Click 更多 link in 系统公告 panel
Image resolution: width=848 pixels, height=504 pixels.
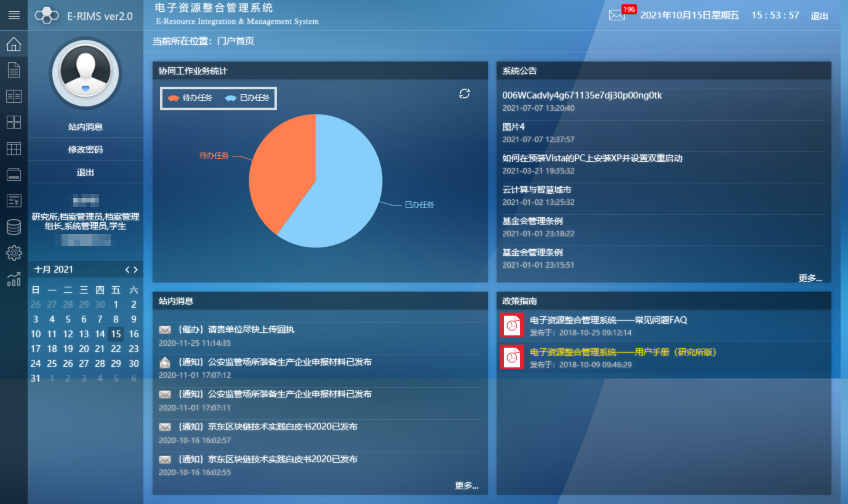(810, 278)
